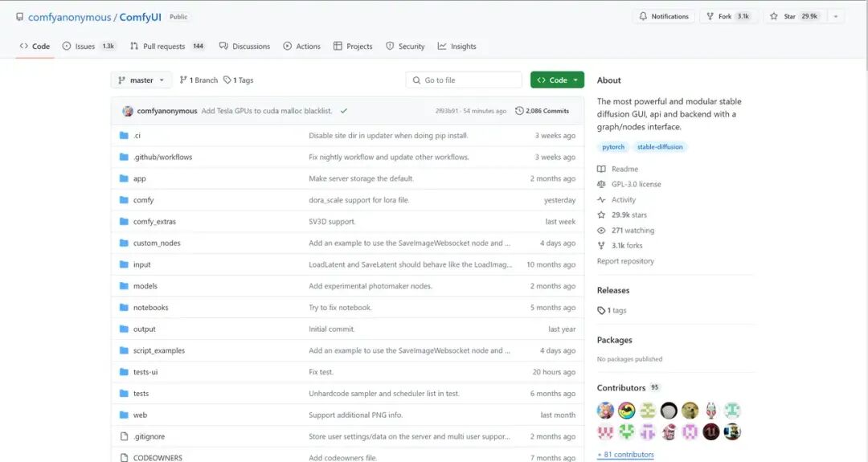Open the models folder icon
Screen dimensions: 868x462
click(124, 286)
